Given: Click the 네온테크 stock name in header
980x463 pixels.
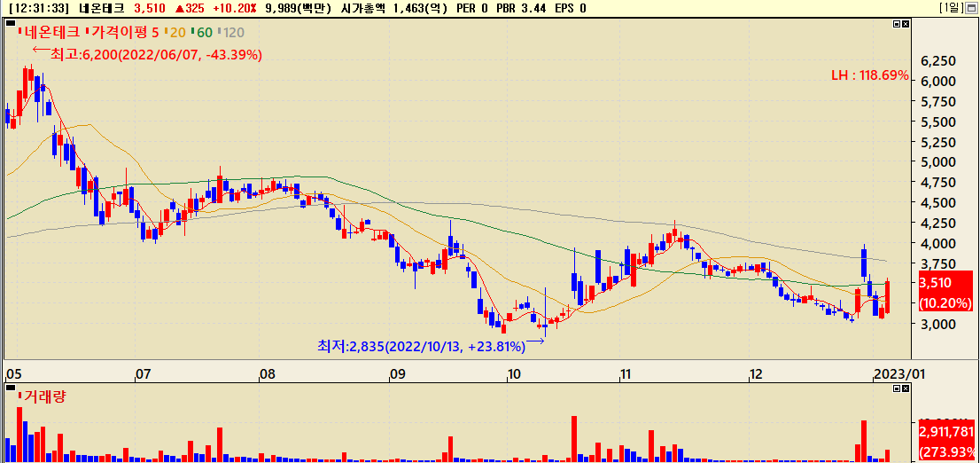Looking at the screenshot, I should click(102, 8).
